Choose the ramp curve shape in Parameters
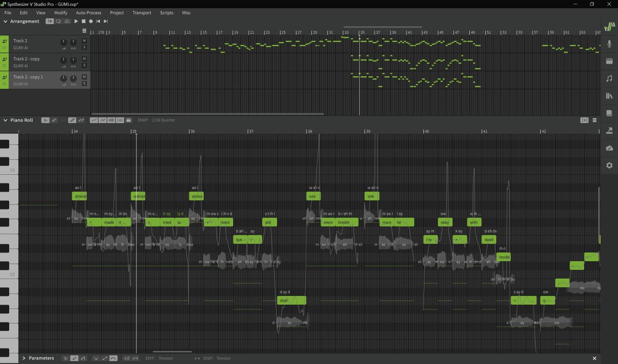 point(105,358)
